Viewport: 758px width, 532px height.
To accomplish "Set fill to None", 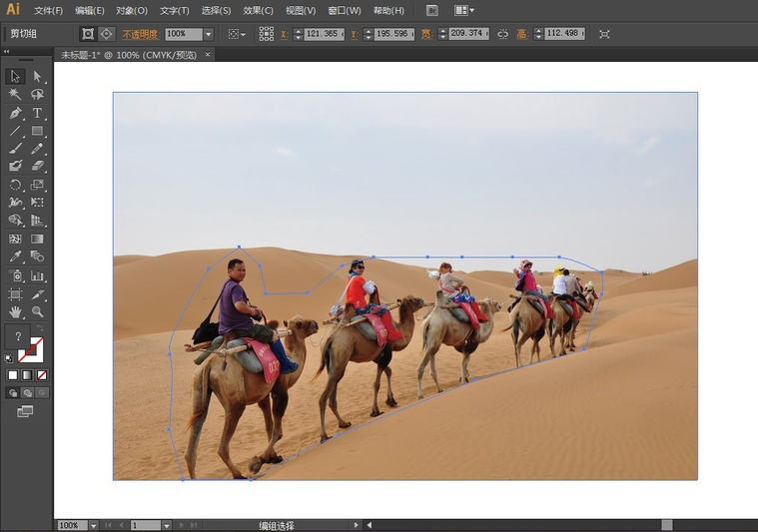I will tap(42, 375).
